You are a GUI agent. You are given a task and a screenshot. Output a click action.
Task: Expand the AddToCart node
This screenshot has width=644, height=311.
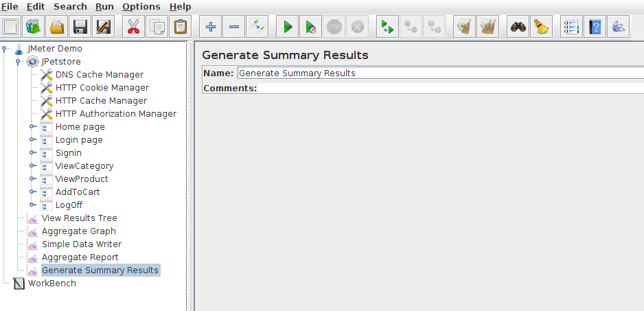(33, 192)
